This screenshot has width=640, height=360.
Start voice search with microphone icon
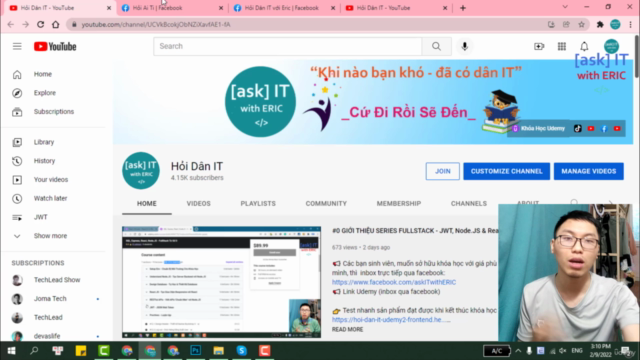point(464,46)
